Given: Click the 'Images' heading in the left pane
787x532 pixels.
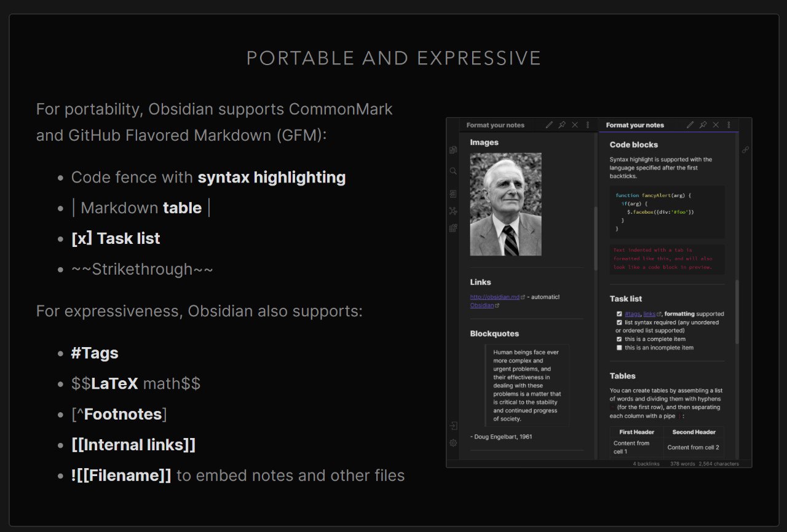Looking at the screenshot, I should point(484,143).
